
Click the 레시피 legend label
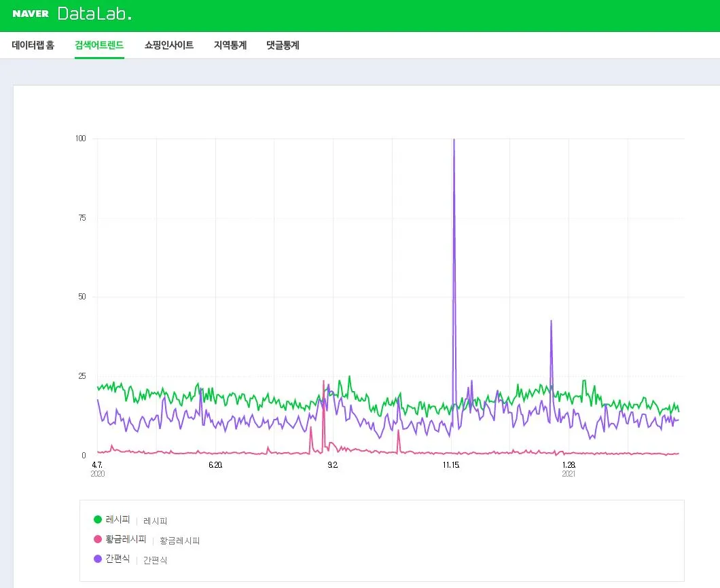(x=118, y=519)
